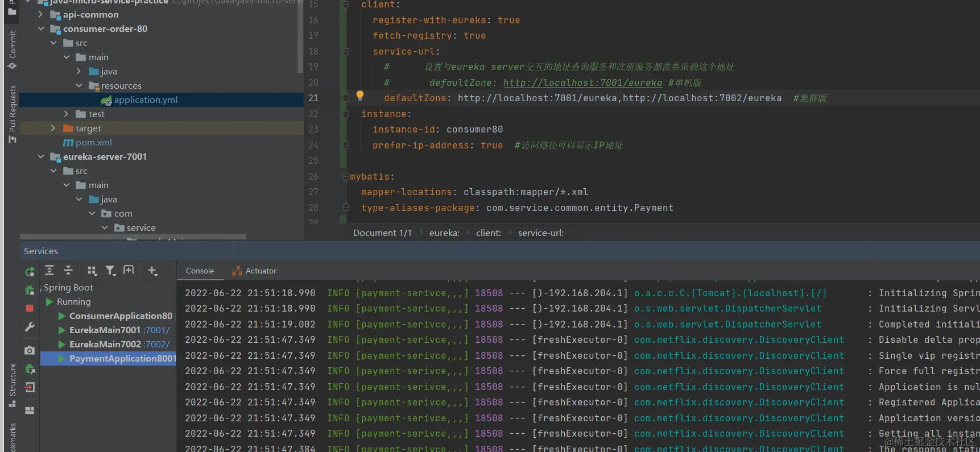Collapse the consumer-order-80 module
980x452 pixels.
[40, 29]
